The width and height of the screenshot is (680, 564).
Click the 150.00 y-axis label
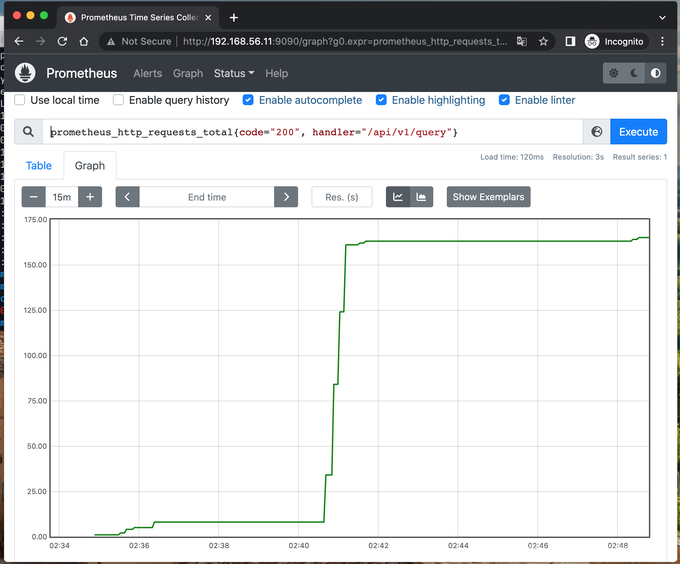35,265
